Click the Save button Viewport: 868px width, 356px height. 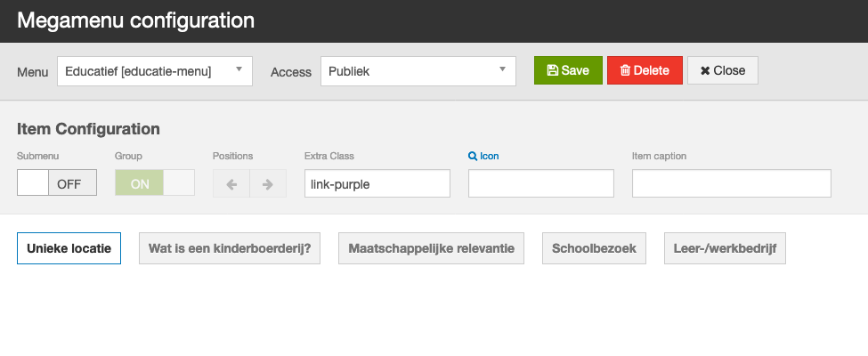568,70
